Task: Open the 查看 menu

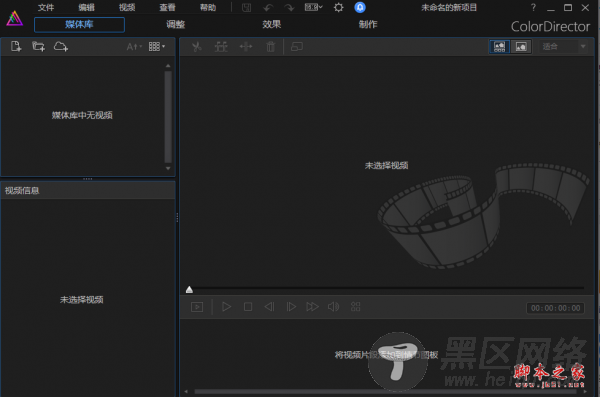Action: 168,7
